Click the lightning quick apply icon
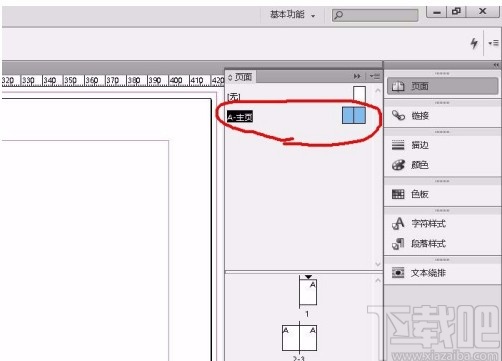502x361 pixels. (474, 43)
